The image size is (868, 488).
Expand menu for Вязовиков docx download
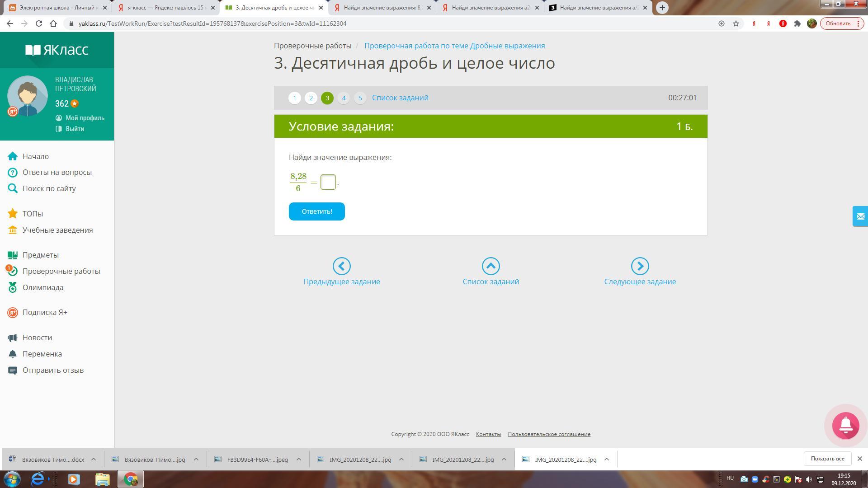click(94, 460)
